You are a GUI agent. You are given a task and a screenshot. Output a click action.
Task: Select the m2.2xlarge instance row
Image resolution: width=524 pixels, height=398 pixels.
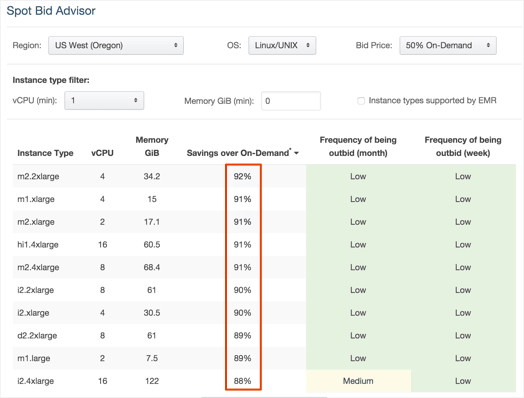[x=264, y=176]
